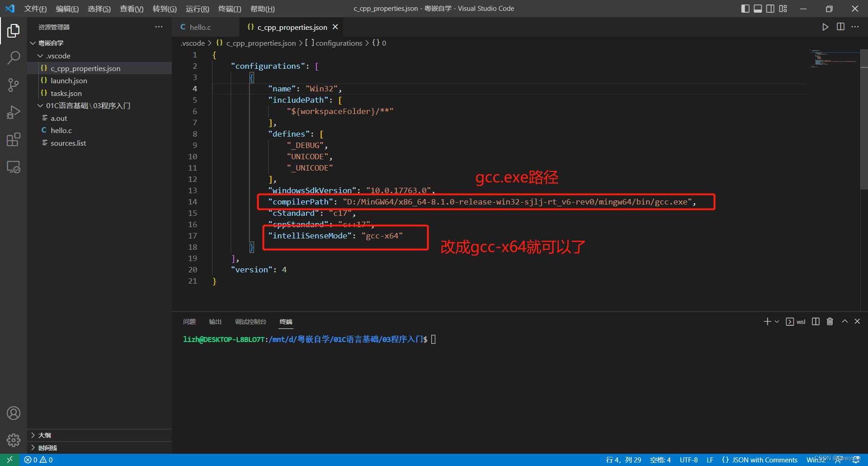Click 行 4, 列 29 cursor position
The image size is (868, 466).
[623, 460]
